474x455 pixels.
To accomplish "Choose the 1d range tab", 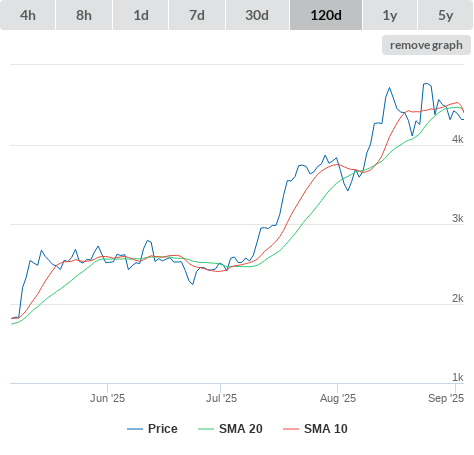I will (x=141, y=15).
